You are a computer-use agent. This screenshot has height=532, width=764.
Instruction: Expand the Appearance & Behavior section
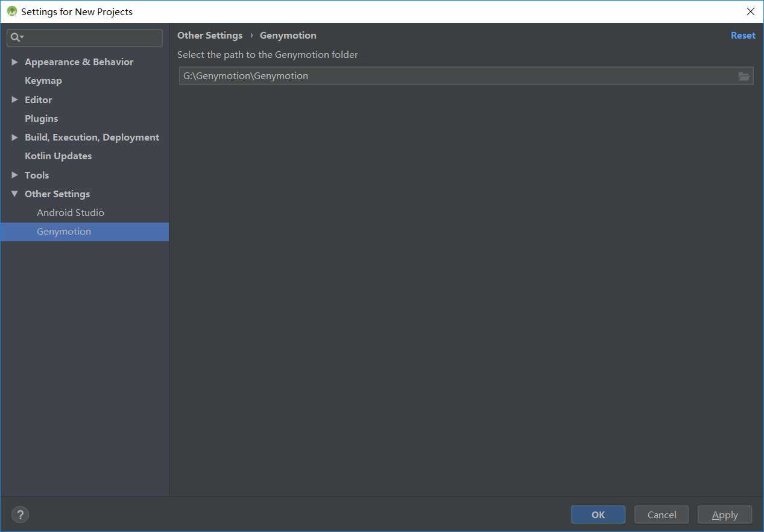coord(15,62)
